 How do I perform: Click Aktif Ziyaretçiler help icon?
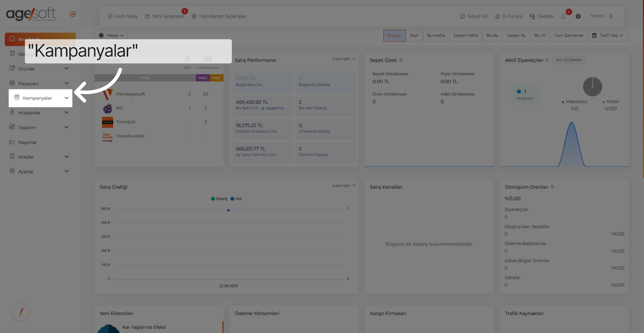pos(547,60)
